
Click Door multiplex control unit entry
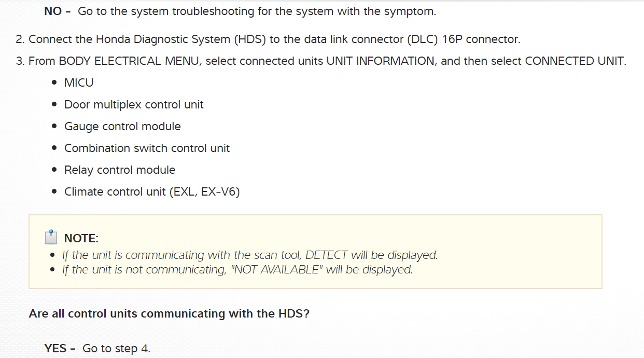pos(134,104)
